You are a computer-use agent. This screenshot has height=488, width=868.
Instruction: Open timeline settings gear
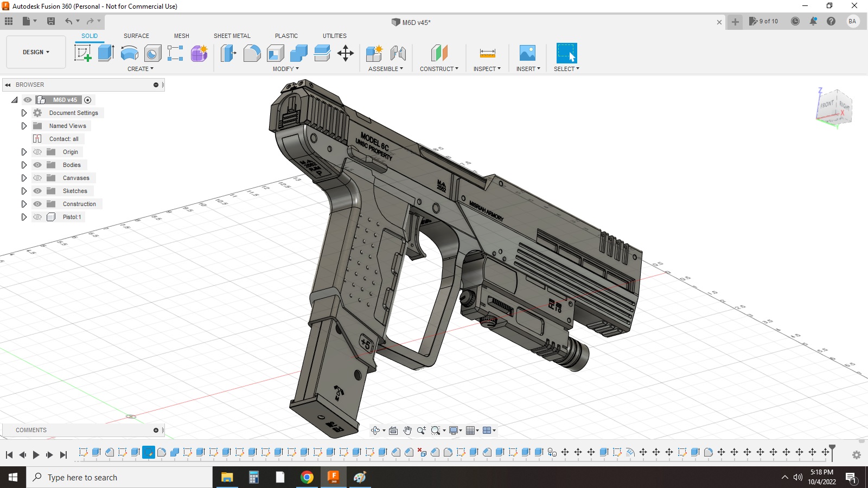tap(857, 455)
